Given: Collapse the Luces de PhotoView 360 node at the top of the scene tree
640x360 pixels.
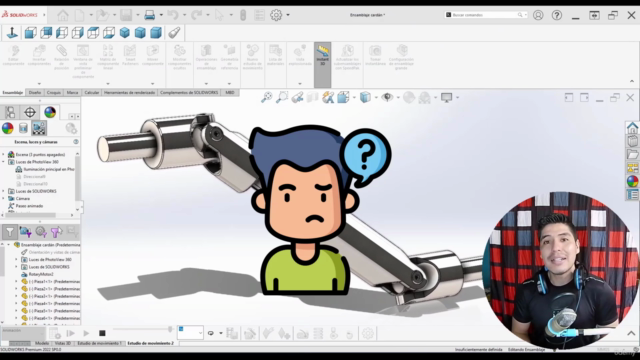Looking at the screenshot, I should click(3, 162).
